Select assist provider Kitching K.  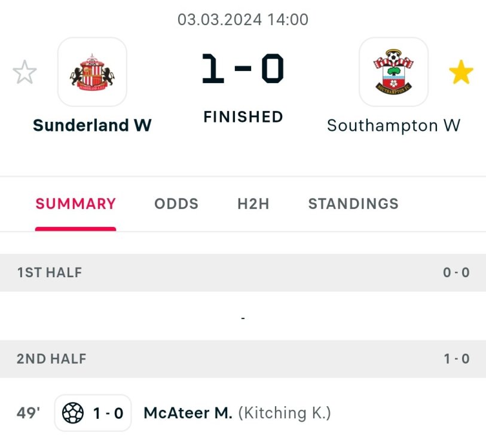pyautogui.click(x=285, y=413)
